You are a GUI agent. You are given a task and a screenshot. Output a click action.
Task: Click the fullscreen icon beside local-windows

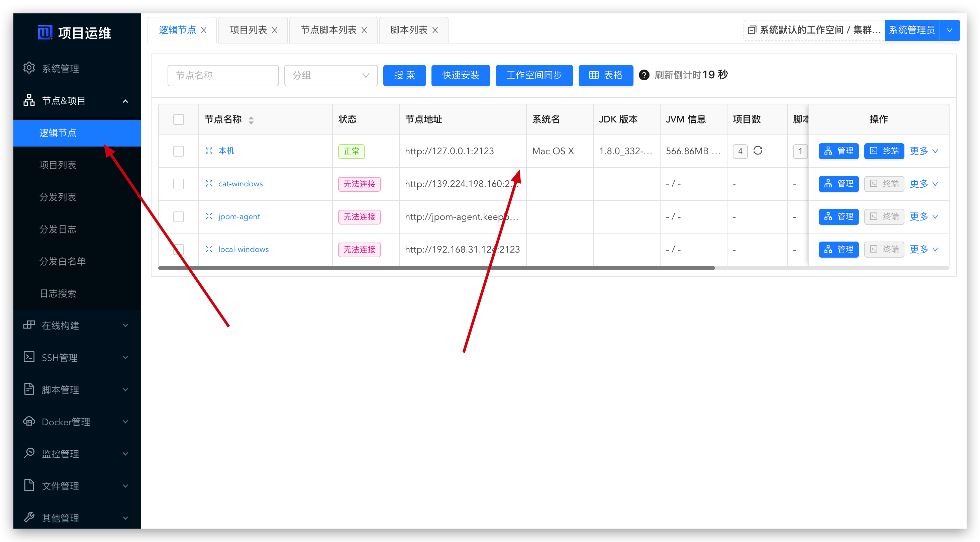coord(209,249)
